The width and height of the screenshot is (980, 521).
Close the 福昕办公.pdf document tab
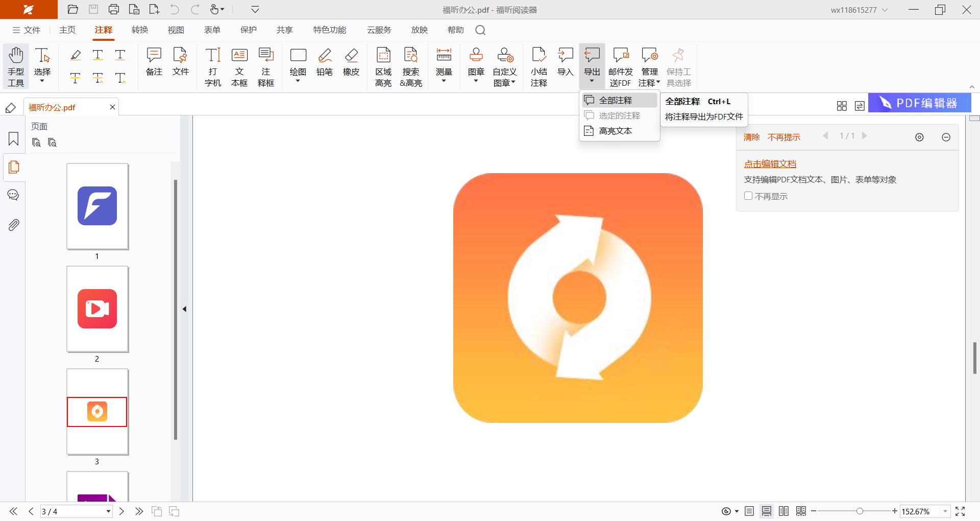(113, 107)
